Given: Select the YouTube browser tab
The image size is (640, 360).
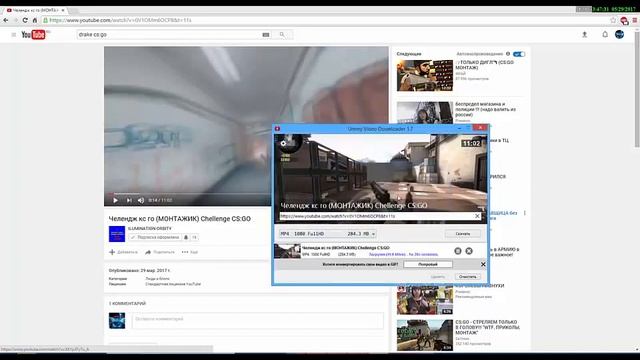Looking at the screenshot, I should coord(35,10).
